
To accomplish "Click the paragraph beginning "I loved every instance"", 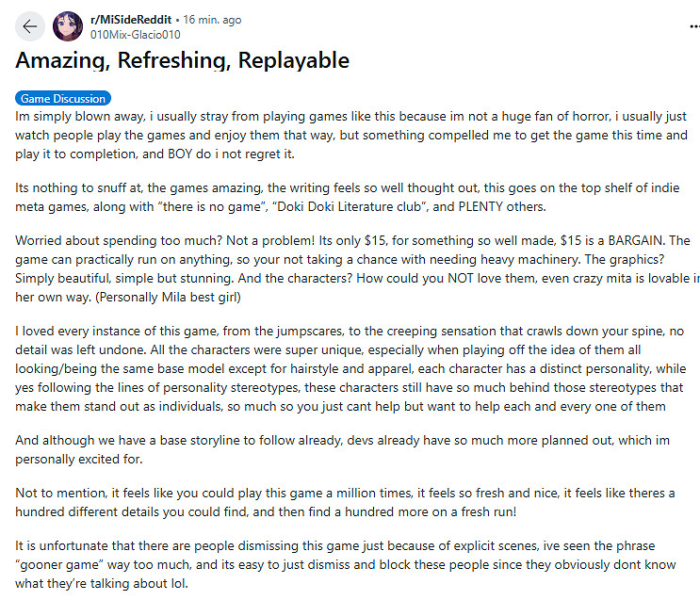I will click(x=349, y=369).
